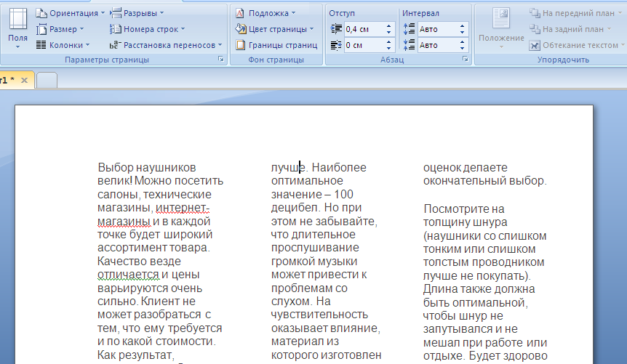Click the Номера строк line numbers icon
Viewport: 627px width, 364px height.
point(116,29)
